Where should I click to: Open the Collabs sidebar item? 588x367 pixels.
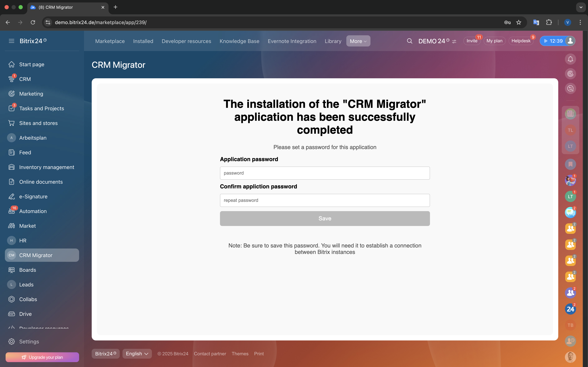tap(28, 299)
